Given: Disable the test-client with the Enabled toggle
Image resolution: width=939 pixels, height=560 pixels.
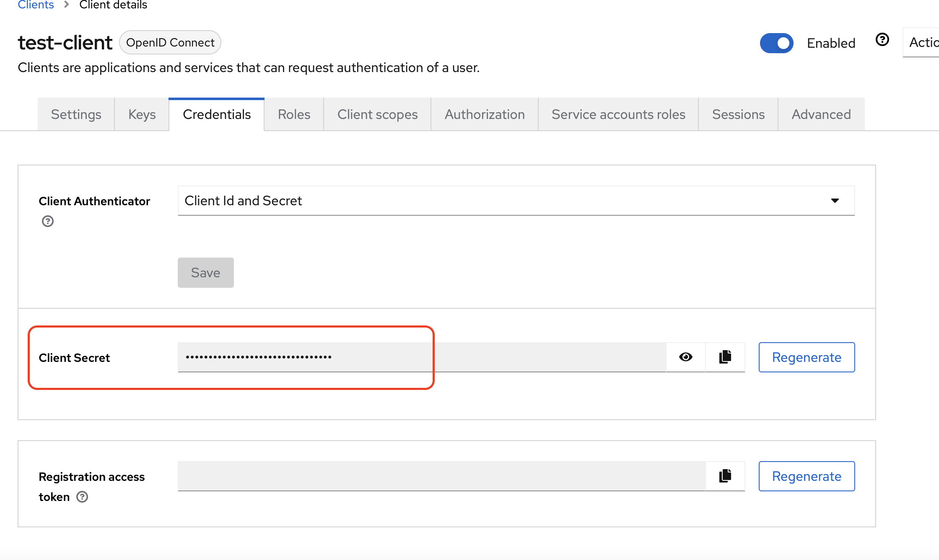Looking at the screenshot, I should click(776, 43).
